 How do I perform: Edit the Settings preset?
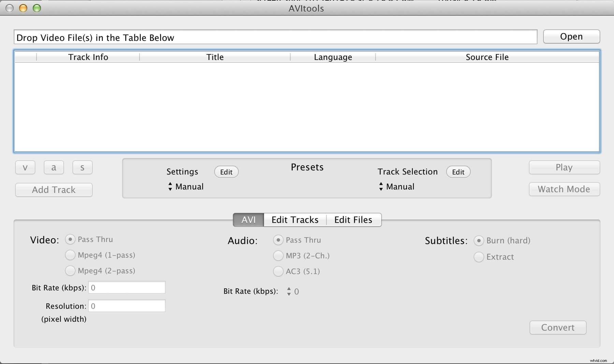(226, 172)
